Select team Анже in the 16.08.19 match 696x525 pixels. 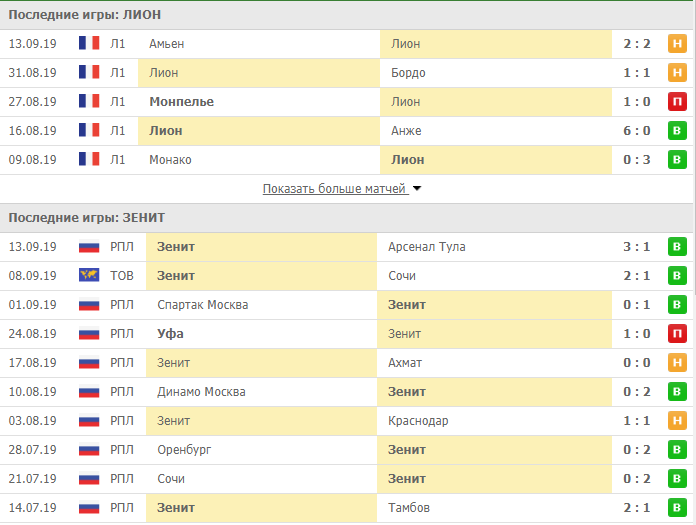(x=406, y=130)
